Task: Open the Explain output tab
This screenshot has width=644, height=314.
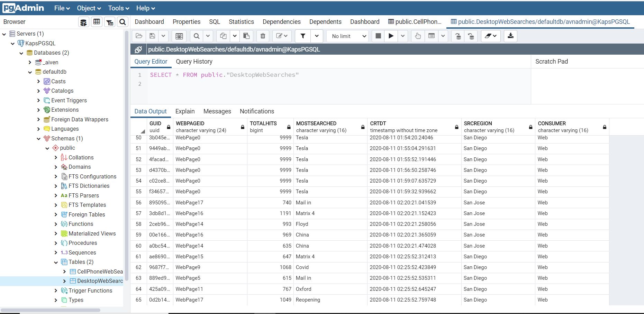Action: coord(185,111)
